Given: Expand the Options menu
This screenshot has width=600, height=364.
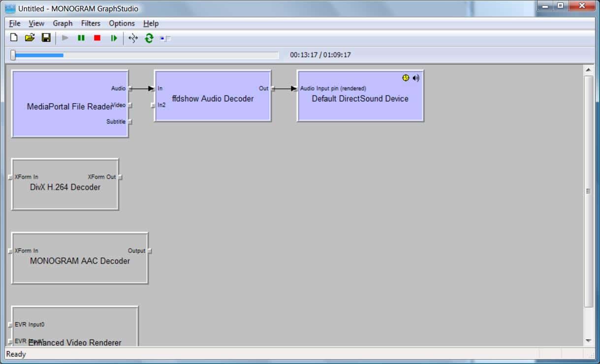Looking at the screenshot, I should [x=122, y=23].
